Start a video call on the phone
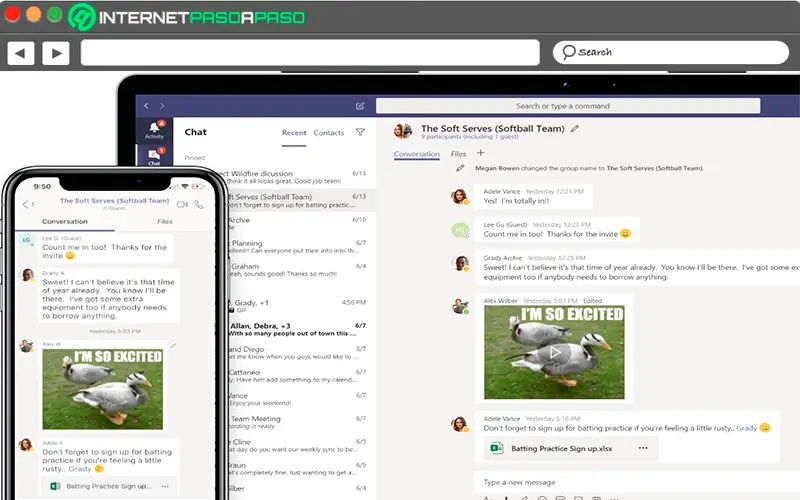The width and height of the screenshot is (800, 500). coord(182,204)
